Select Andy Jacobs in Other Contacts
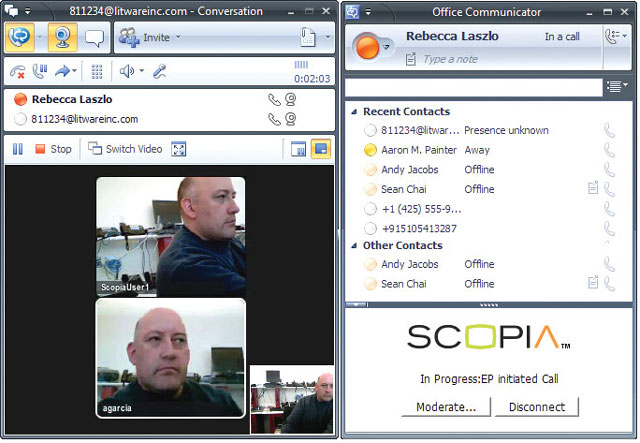The image size is (640, 443). (x=490, y=264)
